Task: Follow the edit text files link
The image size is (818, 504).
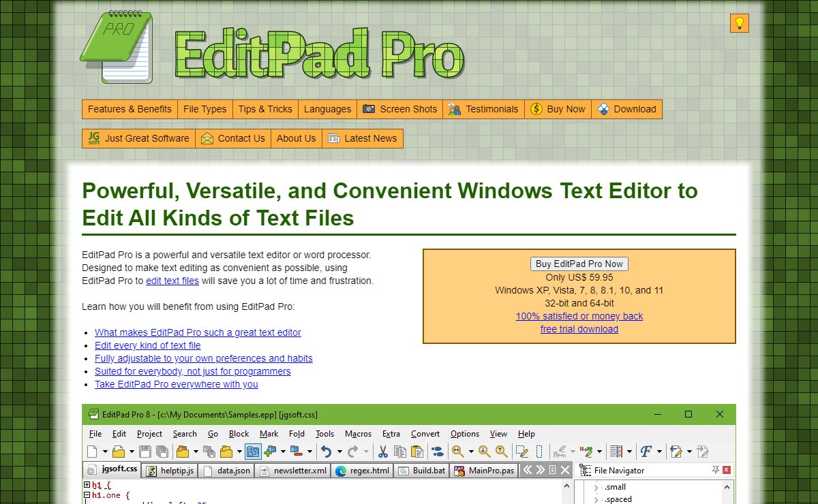Action: tap(172, 281)
